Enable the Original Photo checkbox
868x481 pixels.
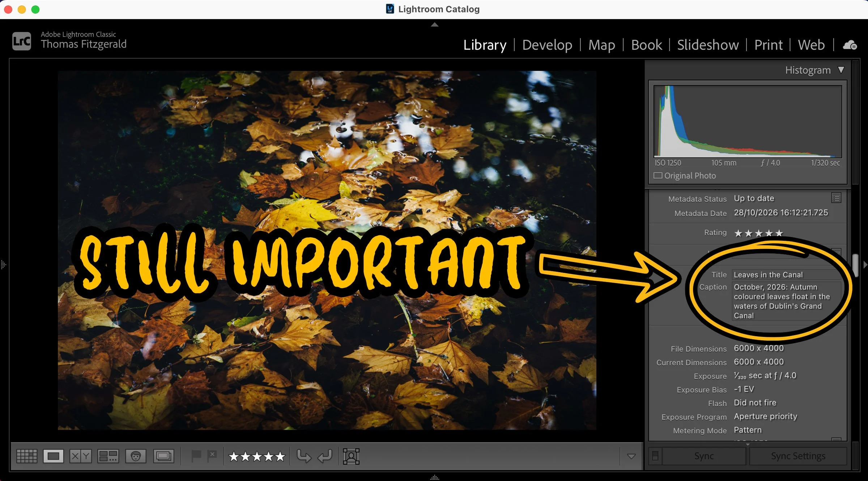tap(658, 176)
